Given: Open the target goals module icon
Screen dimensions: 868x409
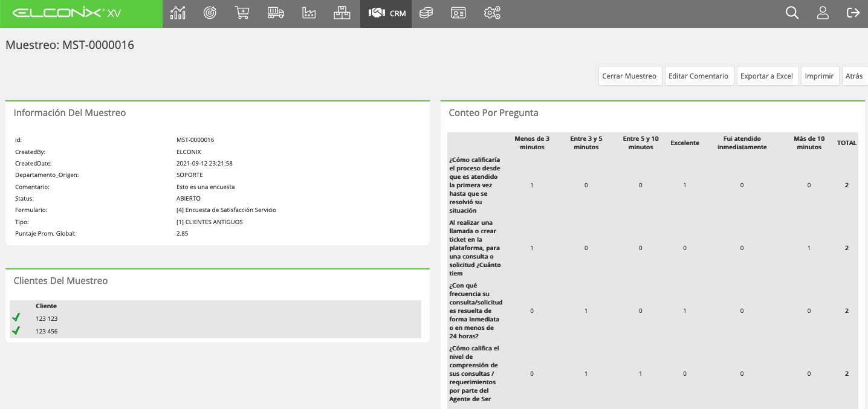Looking at the screenshot, I should 210,13.
